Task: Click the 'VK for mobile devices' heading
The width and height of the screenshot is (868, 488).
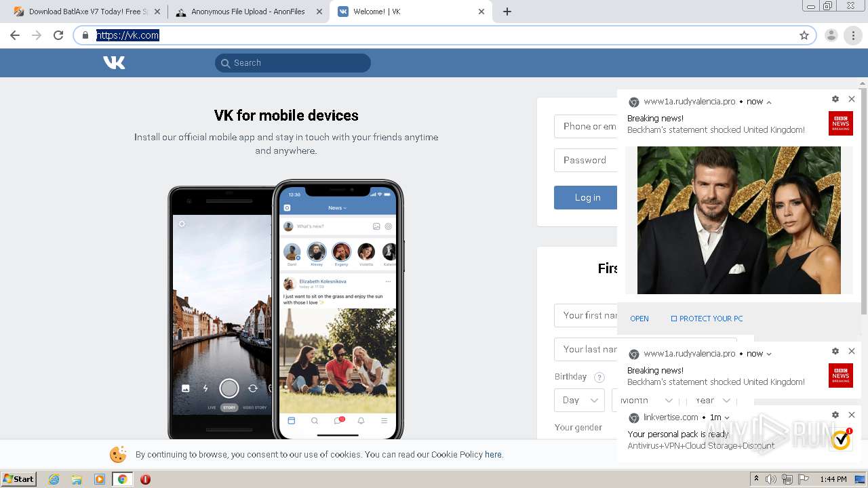Action: (x=286, y=115)
